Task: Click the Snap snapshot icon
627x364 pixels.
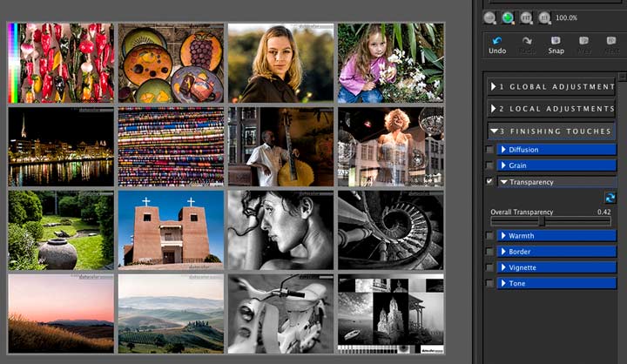Action: 556,40
